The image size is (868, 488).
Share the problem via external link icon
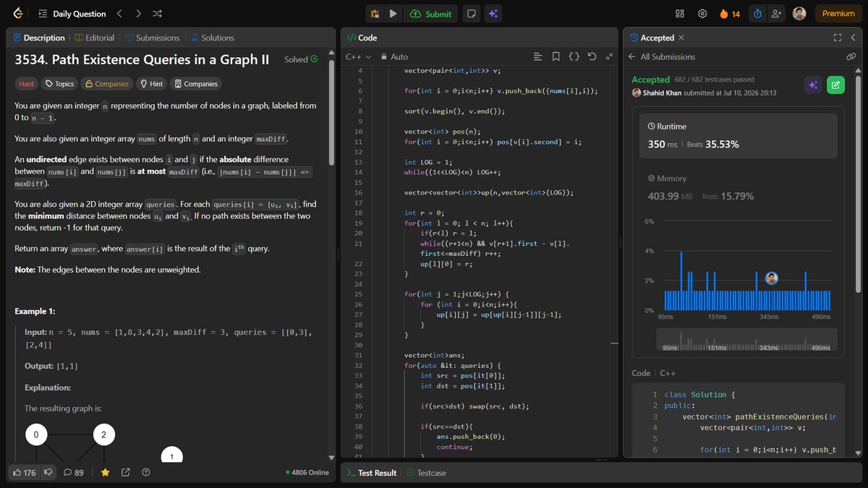pos(125,472)
